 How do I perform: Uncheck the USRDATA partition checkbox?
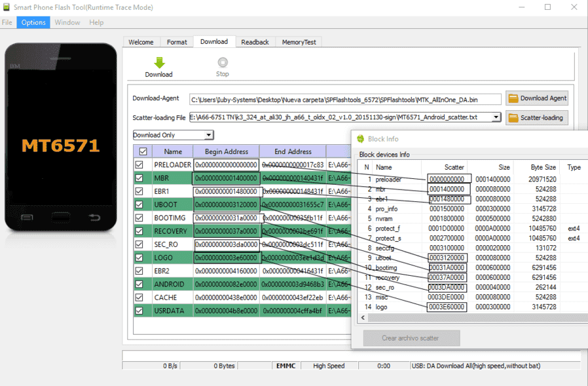click(139, 311)
